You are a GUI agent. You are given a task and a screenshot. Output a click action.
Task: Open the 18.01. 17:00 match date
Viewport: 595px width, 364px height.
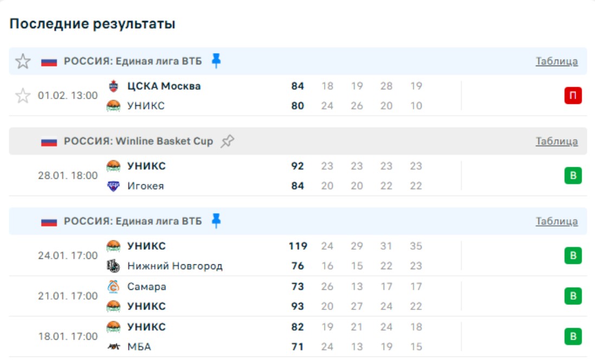tap(68, 336)
